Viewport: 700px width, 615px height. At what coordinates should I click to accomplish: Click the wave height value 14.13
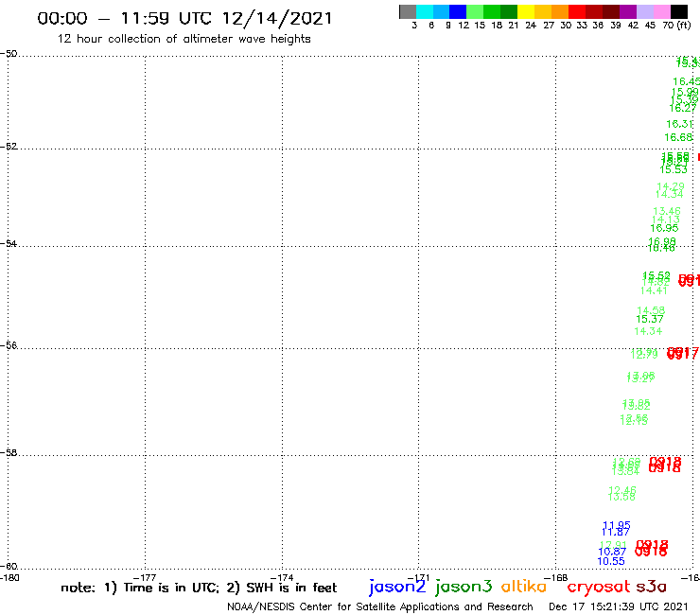(x=666, y=220)
